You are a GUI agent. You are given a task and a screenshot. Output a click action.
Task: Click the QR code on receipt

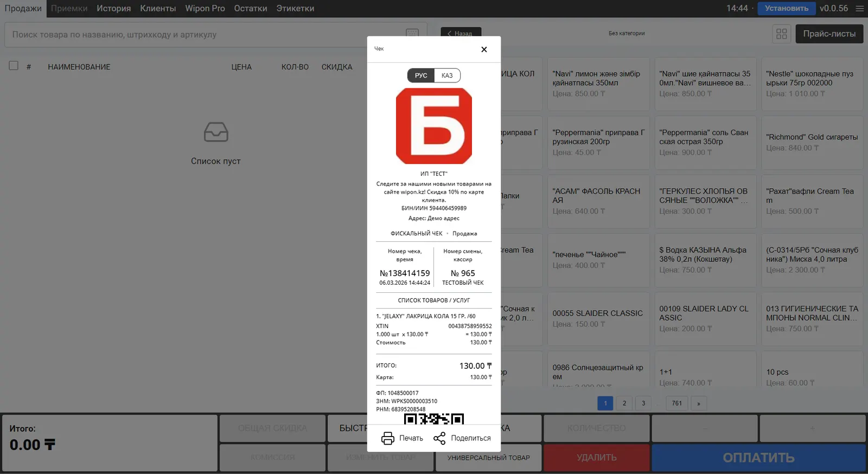pyautogui.click(x=433, y=419)
